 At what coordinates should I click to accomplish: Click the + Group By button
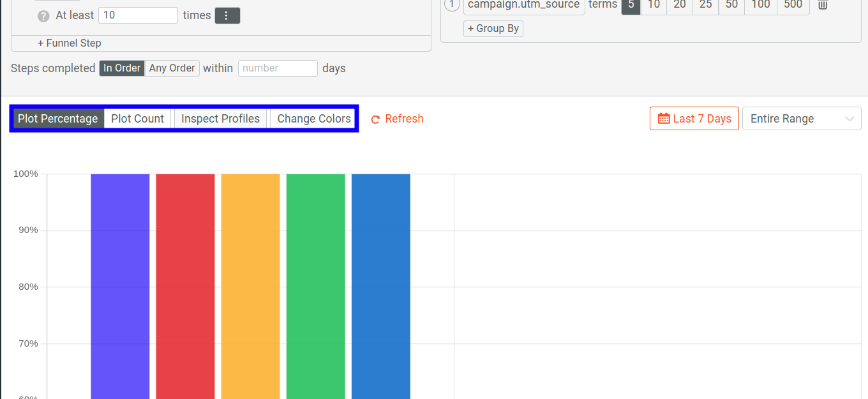[493, 28]
